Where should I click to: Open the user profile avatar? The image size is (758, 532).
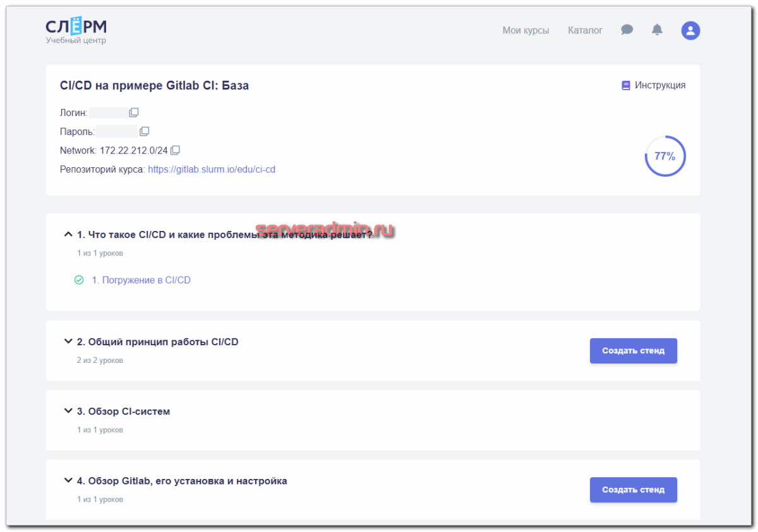690,30
